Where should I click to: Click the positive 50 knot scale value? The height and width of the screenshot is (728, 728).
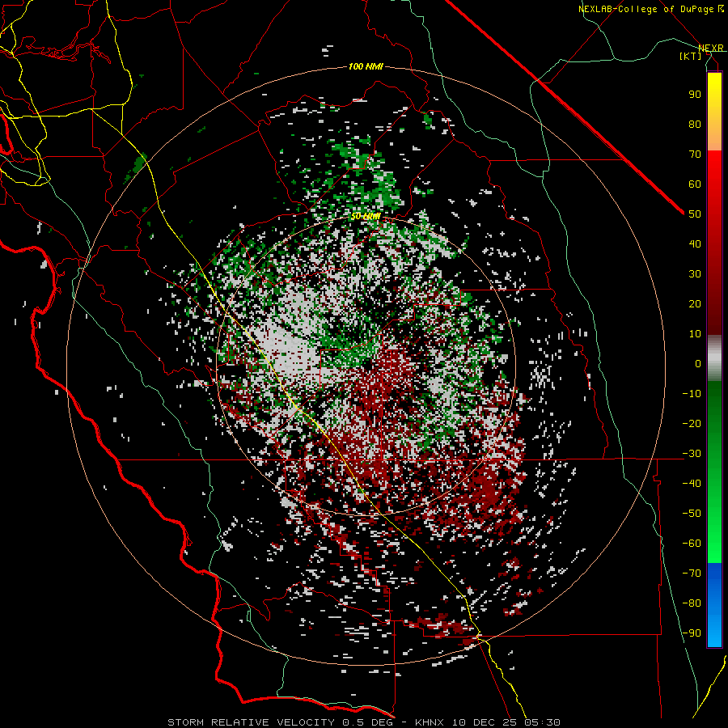click(695, 214)
